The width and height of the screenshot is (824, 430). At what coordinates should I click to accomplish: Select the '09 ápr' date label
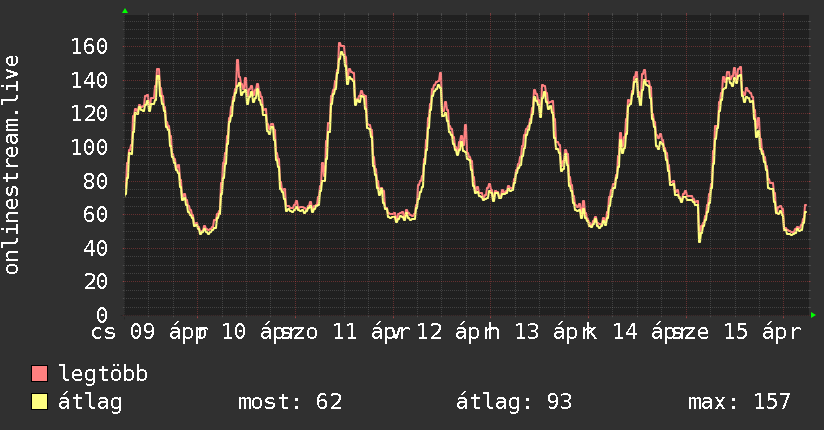167,332
